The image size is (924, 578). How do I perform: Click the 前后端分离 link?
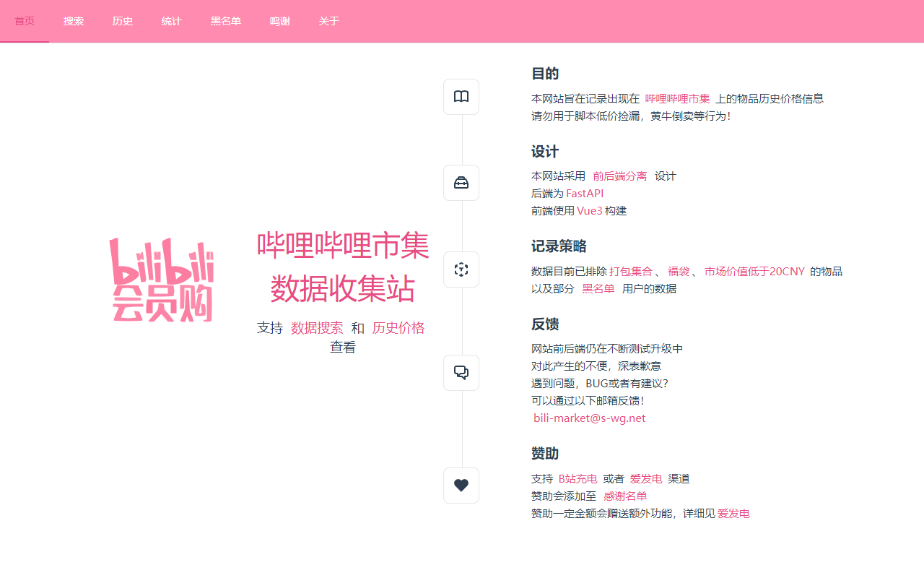click(x=620, y=176)
